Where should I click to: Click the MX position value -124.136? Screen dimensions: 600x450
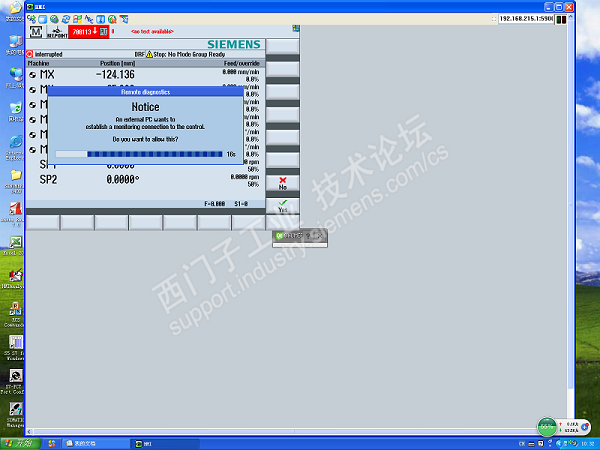tap(116, 75)
